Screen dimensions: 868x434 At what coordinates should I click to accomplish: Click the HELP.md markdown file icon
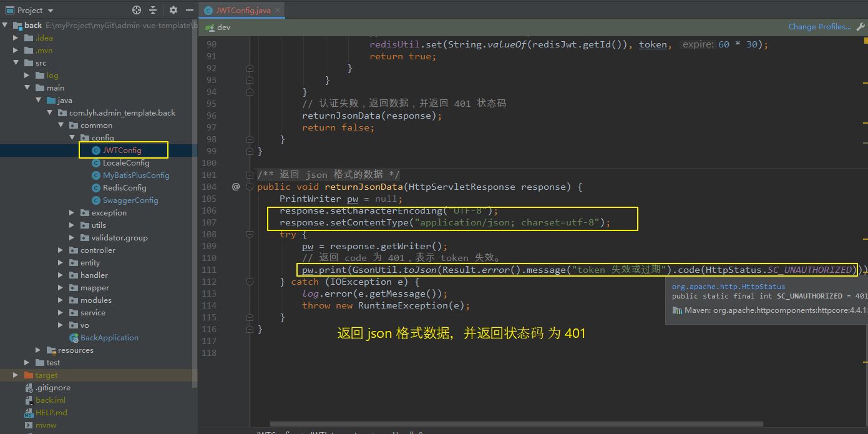pos(29,413)
